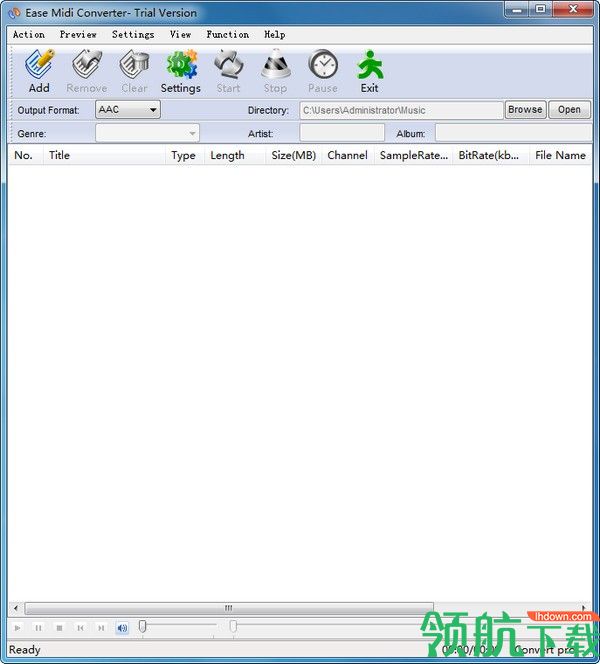Open the Function menu

point(228,35)
